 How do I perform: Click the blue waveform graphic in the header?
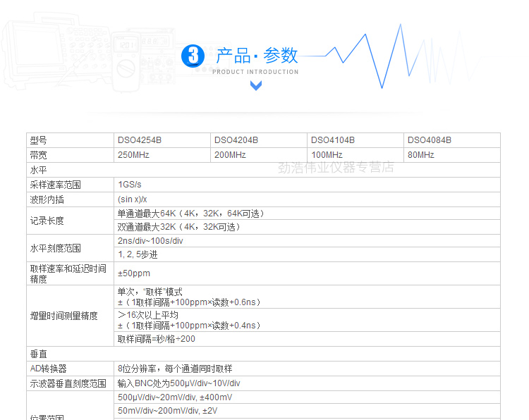[x=395, y=56]
